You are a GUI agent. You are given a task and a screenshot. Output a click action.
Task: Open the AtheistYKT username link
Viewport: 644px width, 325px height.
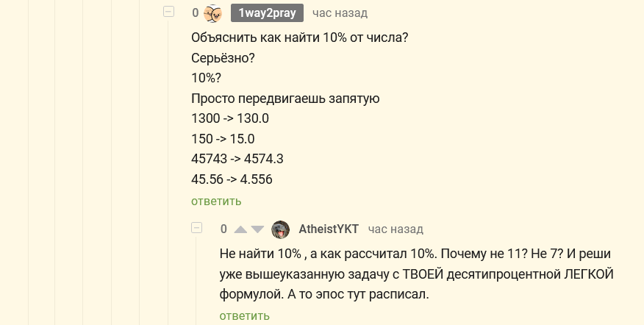[329, 229]
